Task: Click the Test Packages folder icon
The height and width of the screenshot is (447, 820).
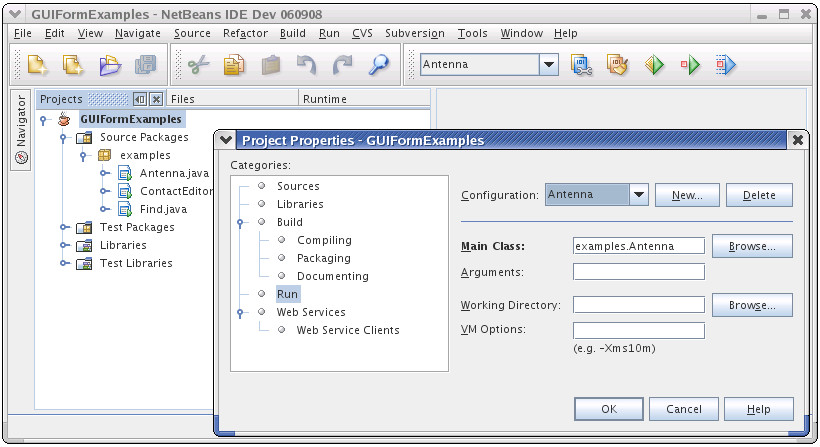Action: [x=84, y=227]
